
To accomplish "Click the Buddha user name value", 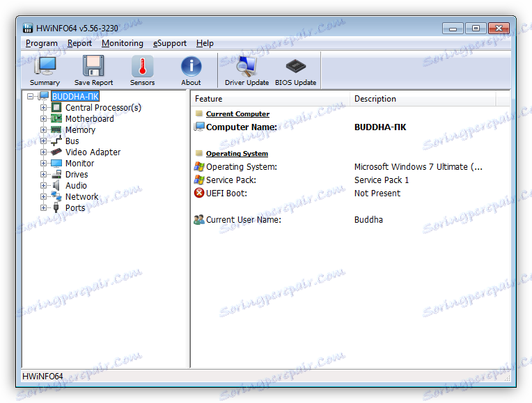I will coord(368,220).
